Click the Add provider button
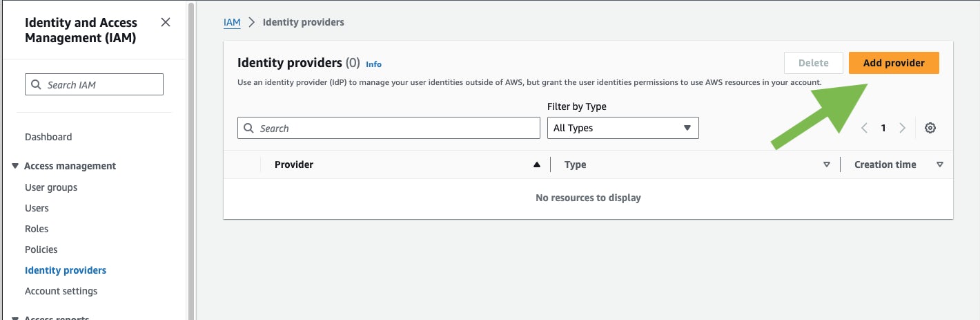Screen dimensions: 980x320 coord(894,63)
